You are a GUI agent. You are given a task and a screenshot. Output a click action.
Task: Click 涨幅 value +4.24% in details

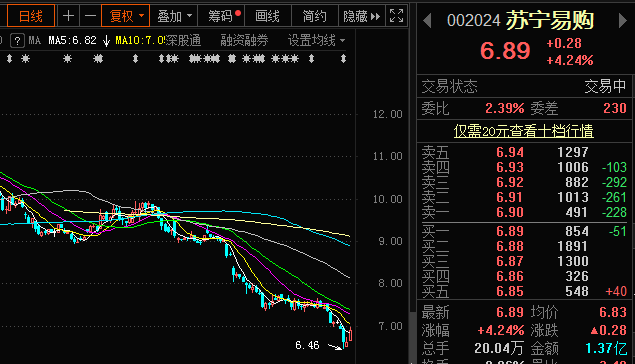(x=501, y=330)
